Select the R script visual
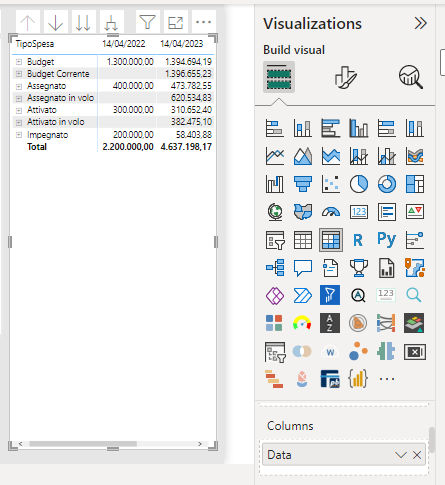This screenshot has width=445, height=485. point(359,240)
